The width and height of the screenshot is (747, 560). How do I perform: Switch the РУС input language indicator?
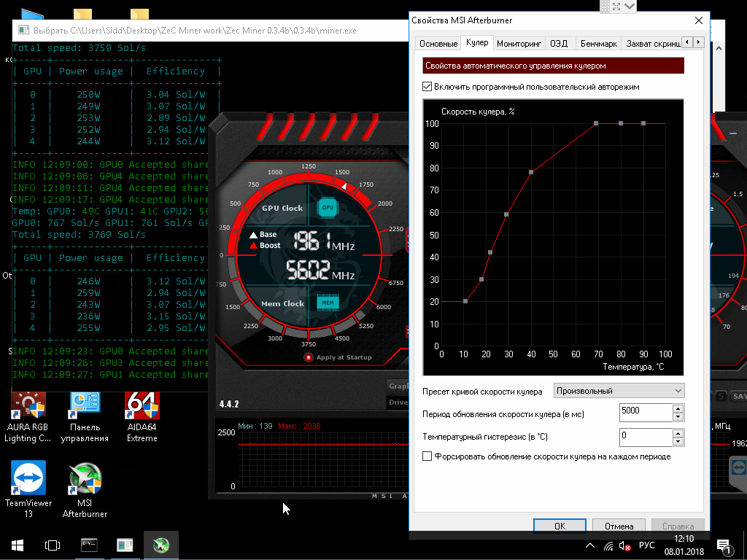647,545
